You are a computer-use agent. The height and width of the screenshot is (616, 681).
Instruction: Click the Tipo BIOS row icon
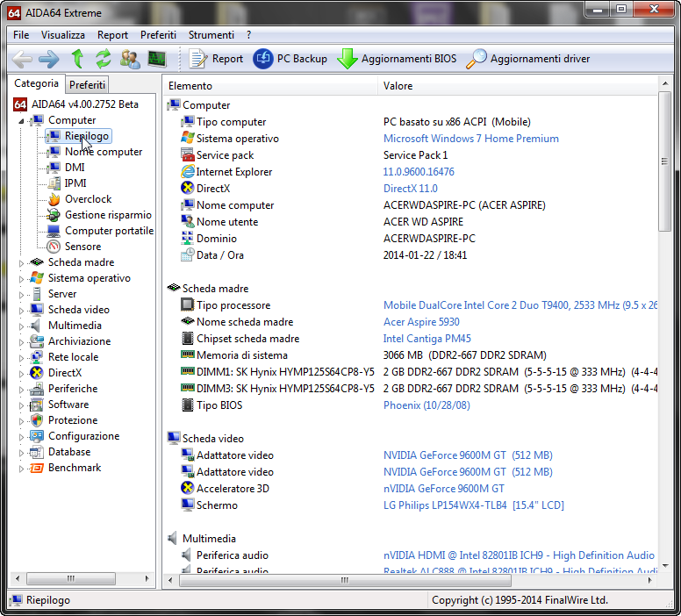pyautogui.click(x=187, y=405)
